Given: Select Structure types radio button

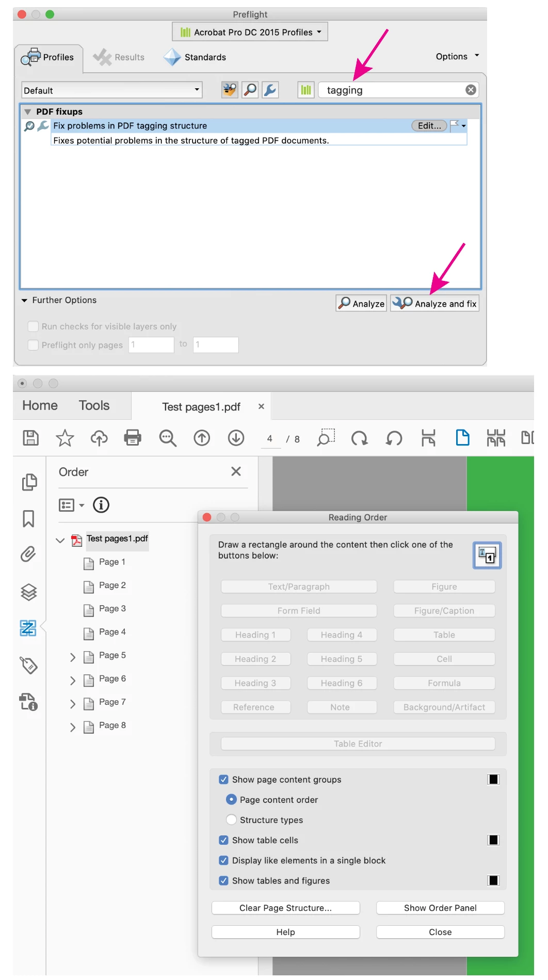Looking at the screenshot, I should 231,819.
